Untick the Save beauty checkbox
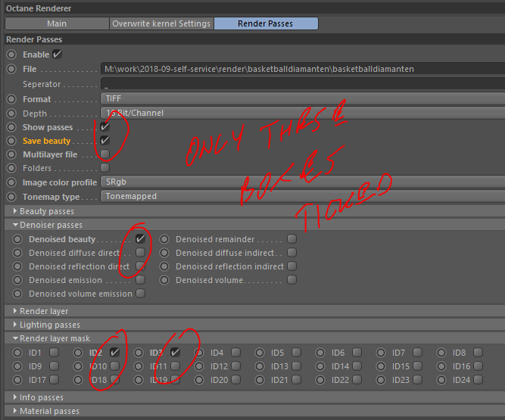 click(x=104, y=140)
